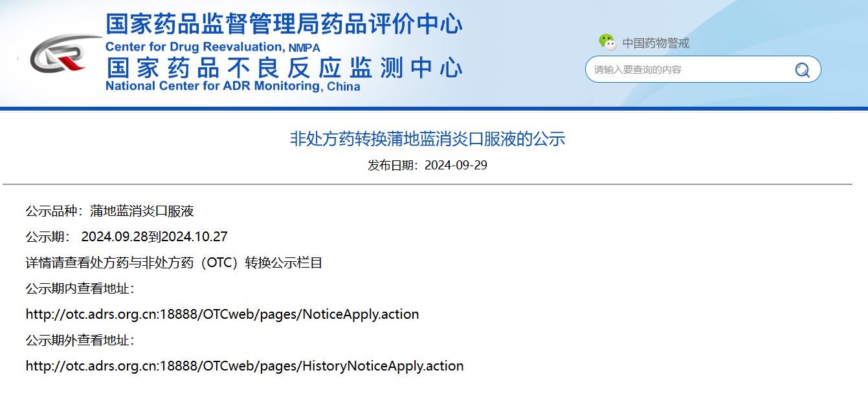Click the magnifier search icon
Viewport: 868px width, 408px height.
[x=802, y=70]
